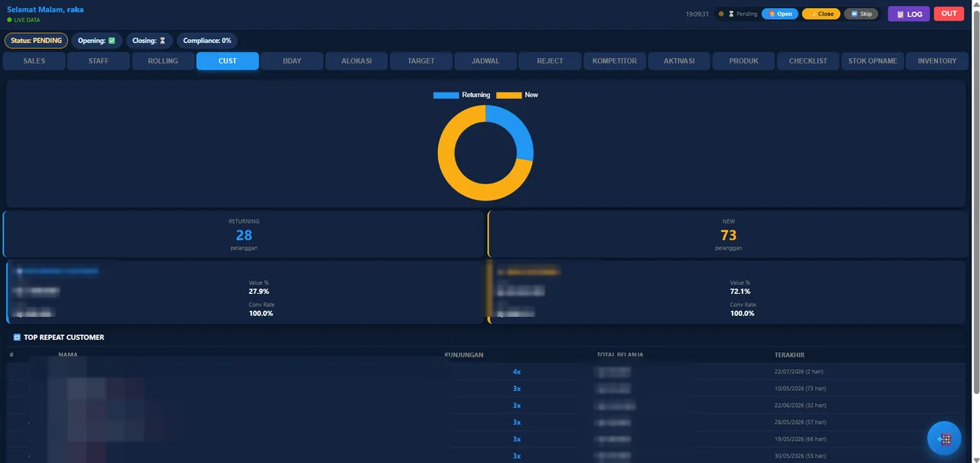
Task: Switch to the AKTIVASI tab
Action: [x=679, y=61]
